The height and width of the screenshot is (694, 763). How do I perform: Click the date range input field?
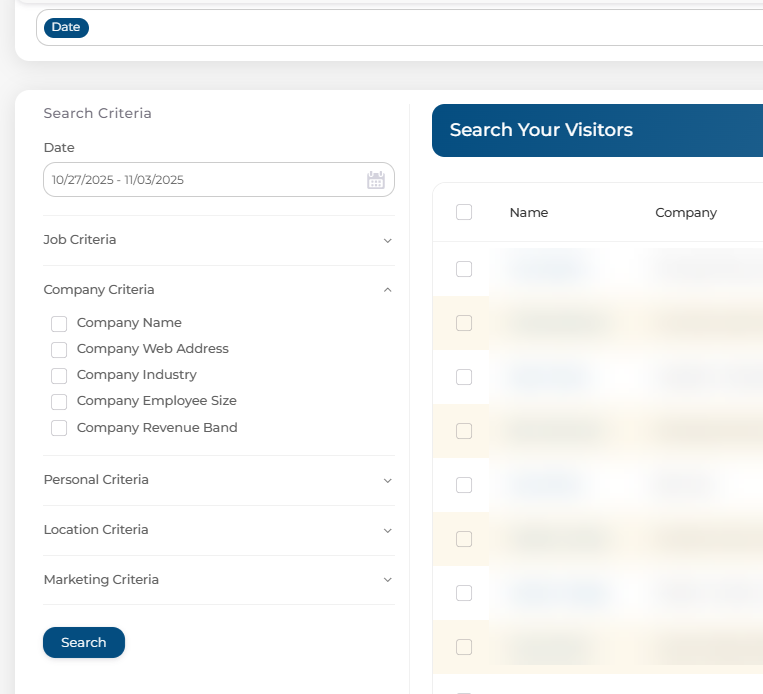(x=200, y=180)
